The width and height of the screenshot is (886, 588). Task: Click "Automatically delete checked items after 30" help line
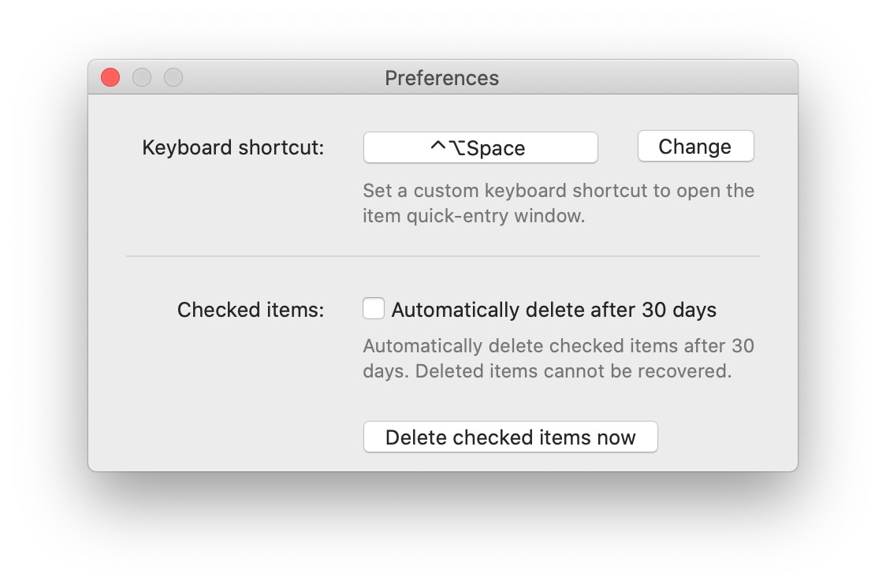[558, 346]
